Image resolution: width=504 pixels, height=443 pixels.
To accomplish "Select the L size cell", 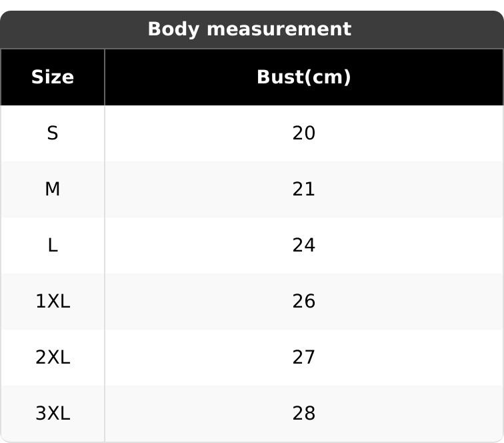I will pyautogui.click(x=53, y=246).
